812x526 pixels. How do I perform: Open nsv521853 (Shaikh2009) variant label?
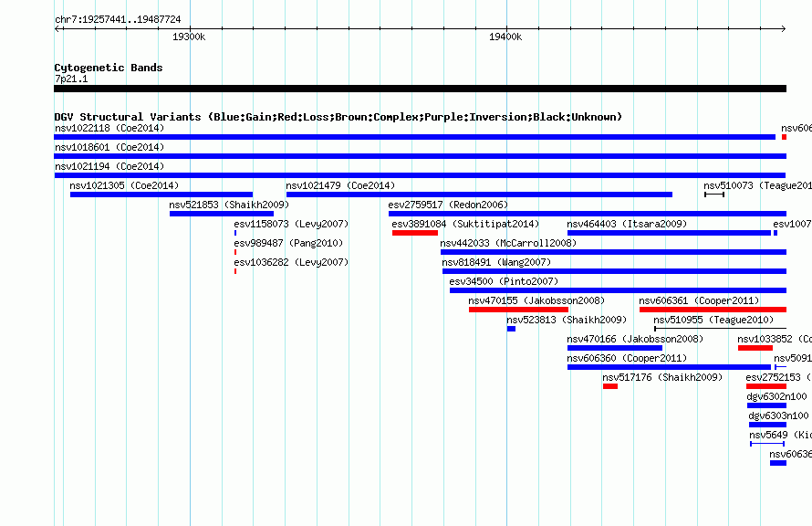coord(229,205)
